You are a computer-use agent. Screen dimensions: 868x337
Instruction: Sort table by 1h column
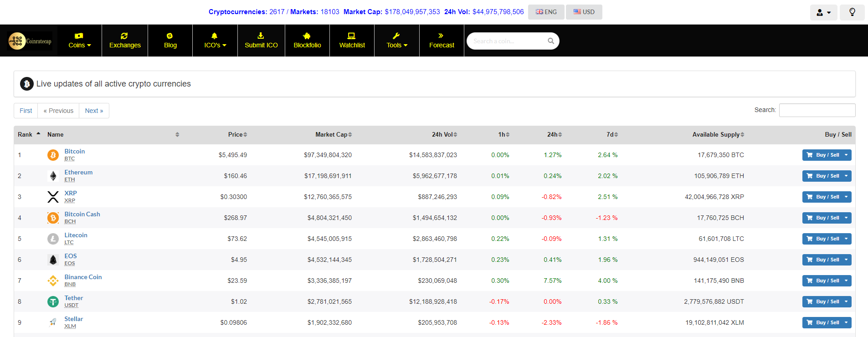[503, 134]
